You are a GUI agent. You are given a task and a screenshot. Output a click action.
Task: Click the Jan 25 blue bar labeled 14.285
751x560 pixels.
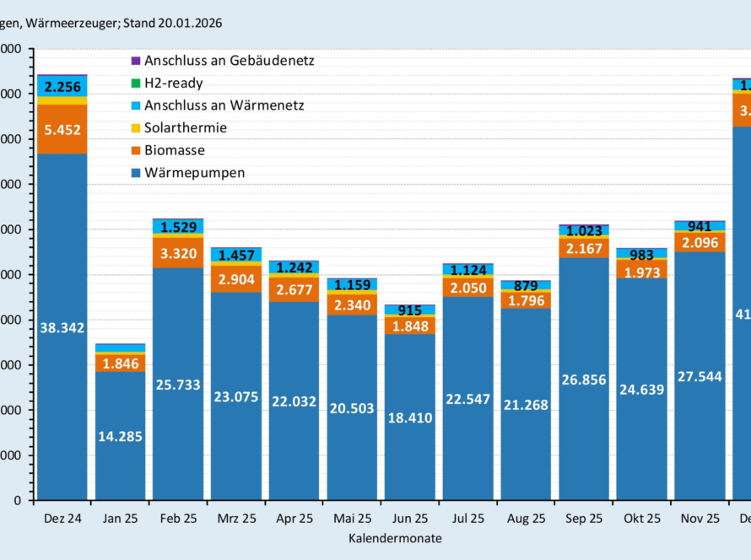pos(120,436)
